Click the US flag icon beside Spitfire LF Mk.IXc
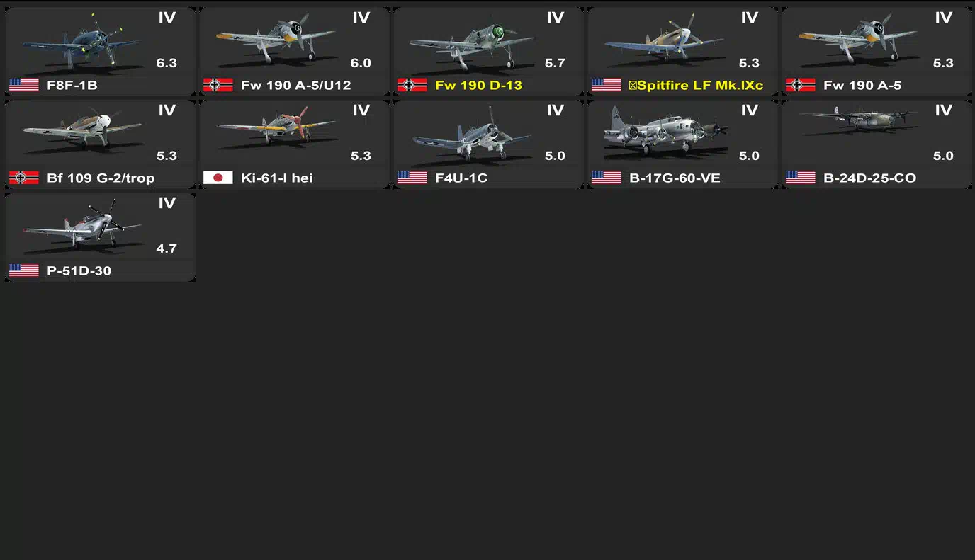This screenshot has width=975, height=560. click(607, 85)
